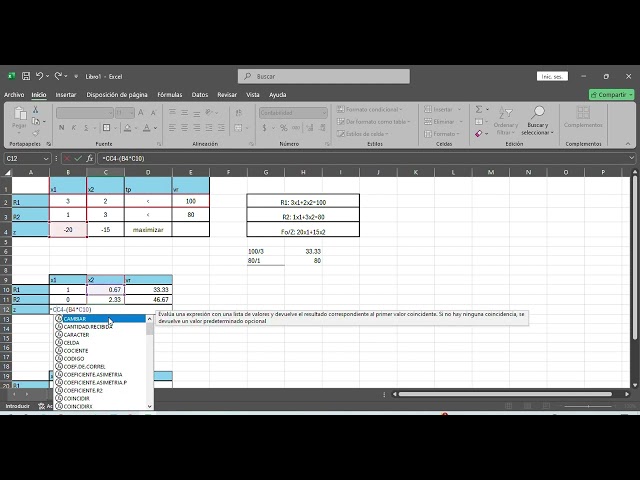Screen dimensions: 640x480
Task: Toggle Underline (S) formatting
Action: [86, 128]
